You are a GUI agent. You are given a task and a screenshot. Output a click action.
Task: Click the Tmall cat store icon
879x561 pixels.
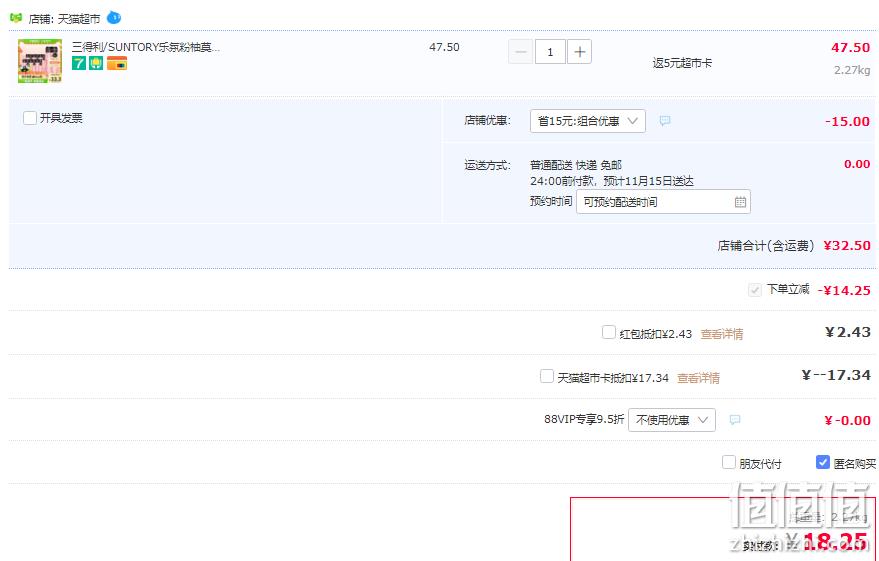pyautogui.click(x=16, y=18)
